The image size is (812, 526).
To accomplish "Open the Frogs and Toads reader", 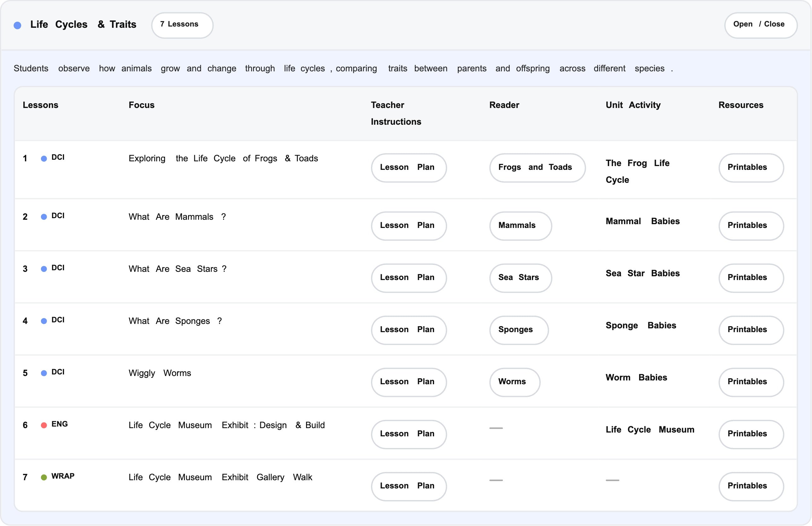I will 537,168.
